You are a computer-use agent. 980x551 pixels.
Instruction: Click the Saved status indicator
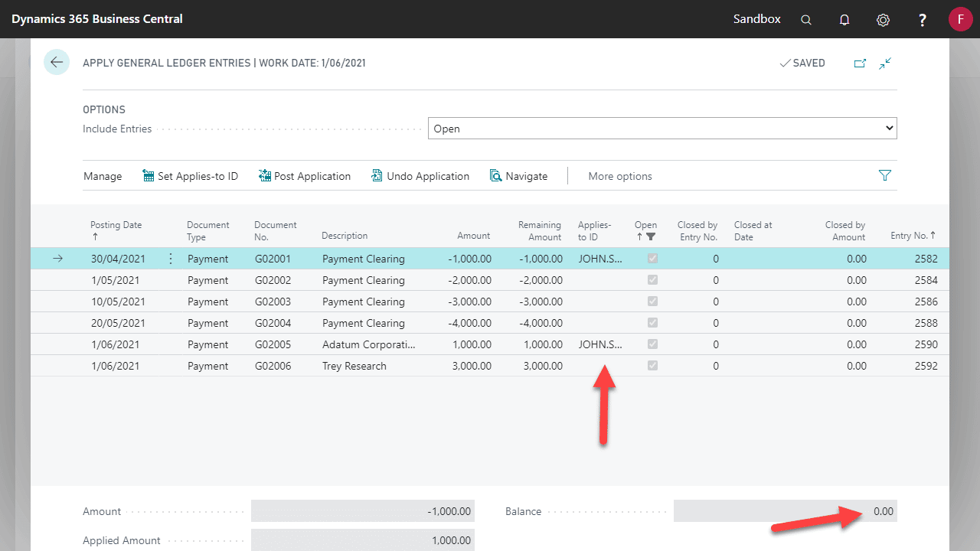pyautogui.click(x=802, y=64)
